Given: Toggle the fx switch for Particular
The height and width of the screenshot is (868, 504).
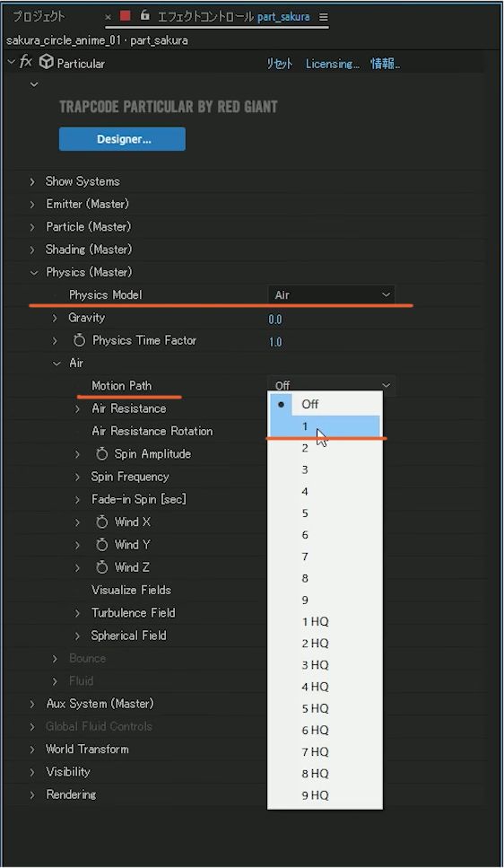Looking at the screenshot, I should pyautogui.click(x=25, y=63).
